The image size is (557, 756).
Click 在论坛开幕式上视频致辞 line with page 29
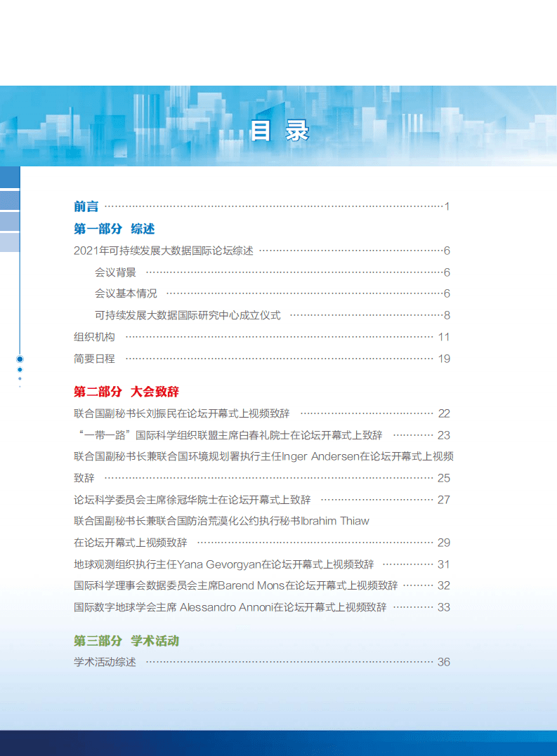[262, 543]
